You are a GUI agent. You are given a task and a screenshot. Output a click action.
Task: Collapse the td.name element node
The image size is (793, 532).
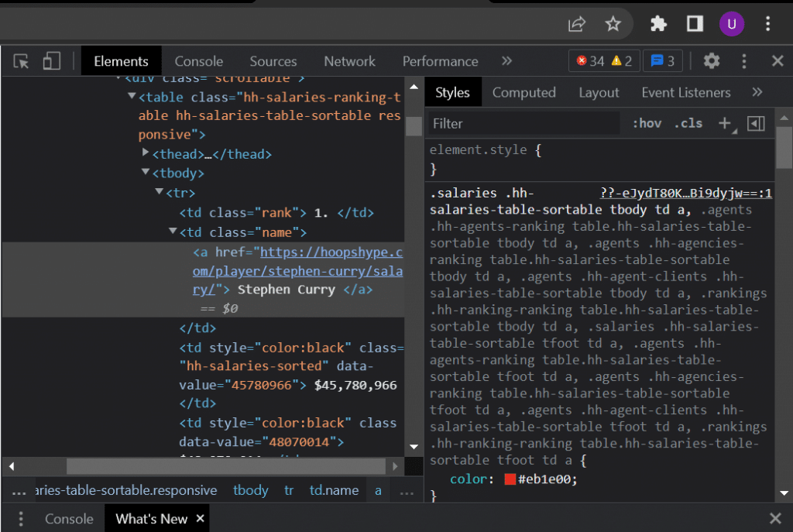click(x=173, y=231)
